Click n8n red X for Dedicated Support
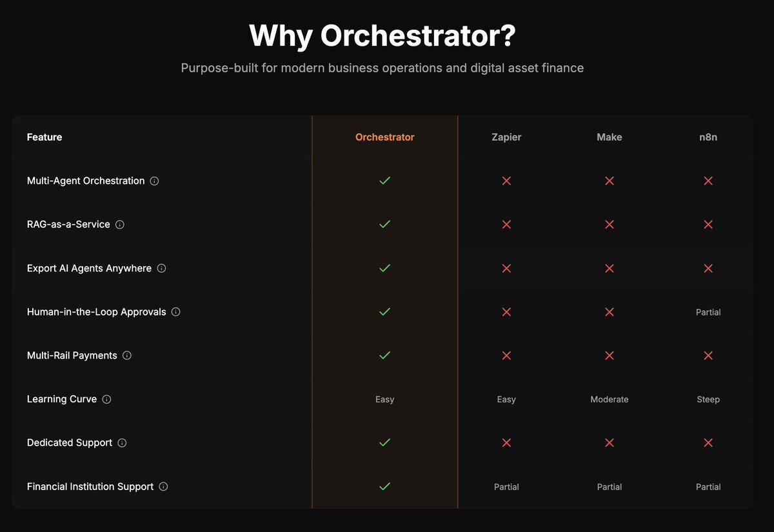The width and height of the screenshot is (774, 532). (x=708, y=443)
